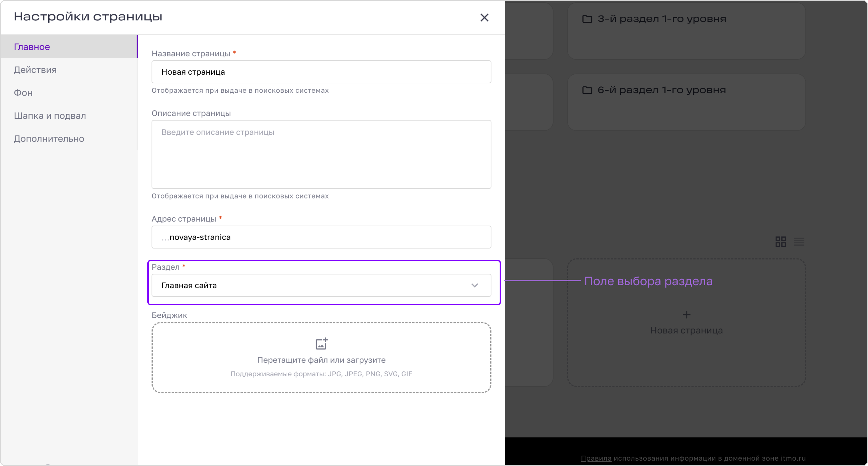The image size is (868, 466).
Task: Switch to list view icon
Action: tap(799, 241)
